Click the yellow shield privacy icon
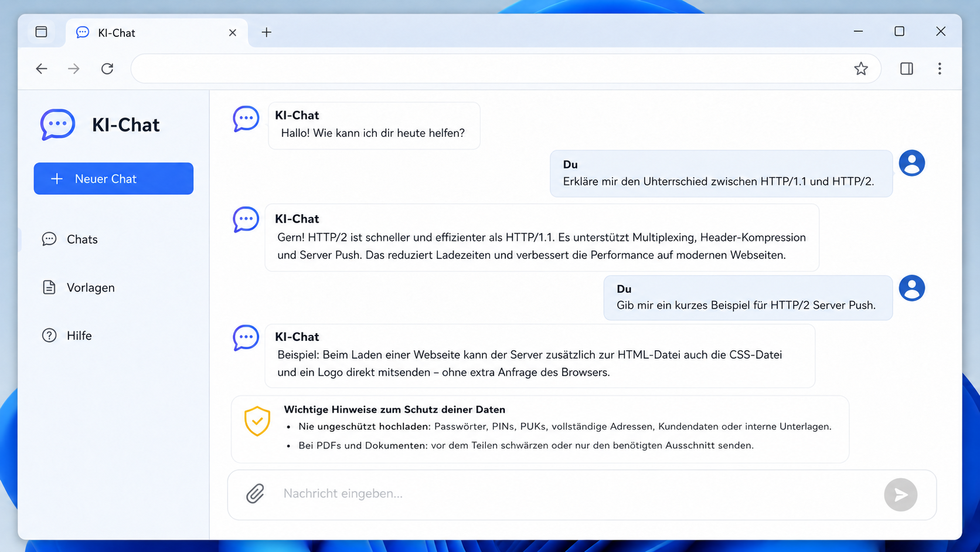Viewport: 980px width, 552px height. pyautogui.click(x=257, y=421)
